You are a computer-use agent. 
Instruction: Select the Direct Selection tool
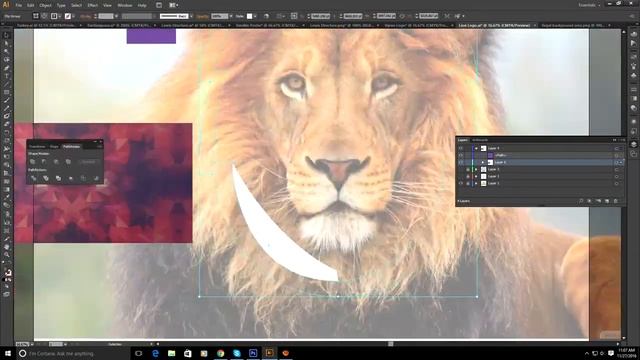[7, 44]
